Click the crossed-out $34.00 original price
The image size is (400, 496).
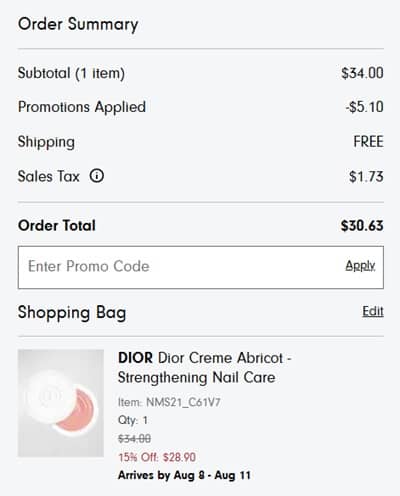coord(134,438)
